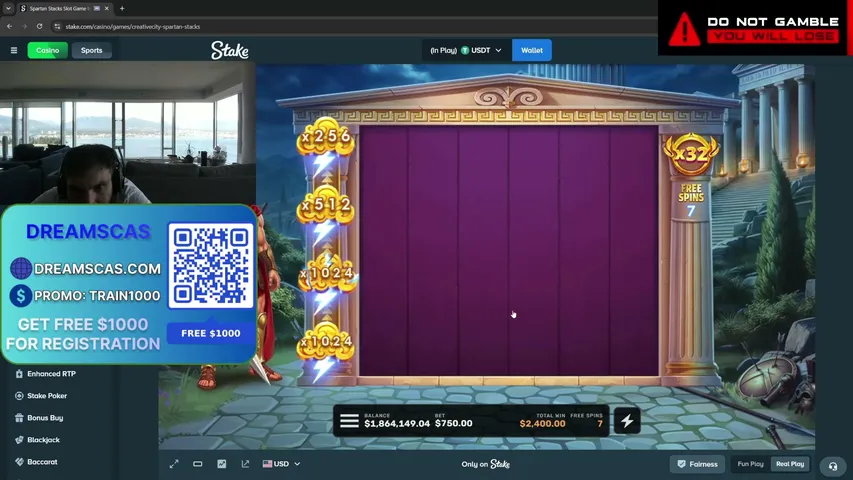Click the x256 multiplier cloud
This screenshot has height=480, width=853.
326,136
